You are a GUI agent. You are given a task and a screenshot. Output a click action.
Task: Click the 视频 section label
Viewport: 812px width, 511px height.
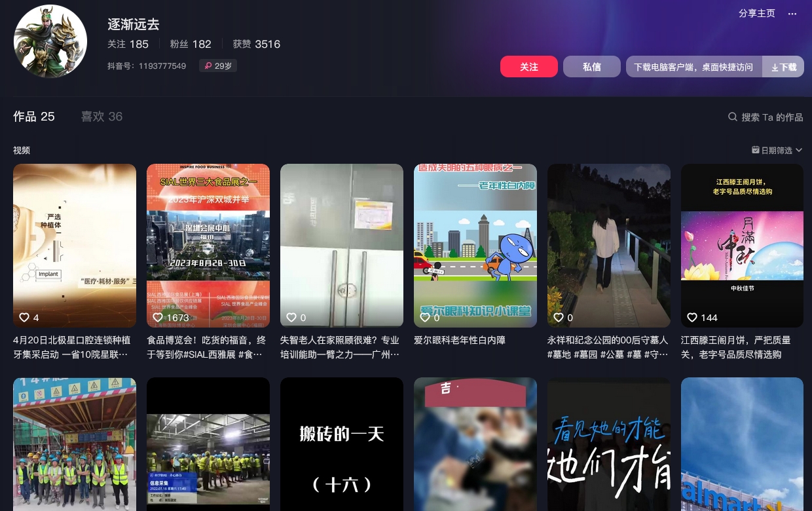[x=22, y=150]
